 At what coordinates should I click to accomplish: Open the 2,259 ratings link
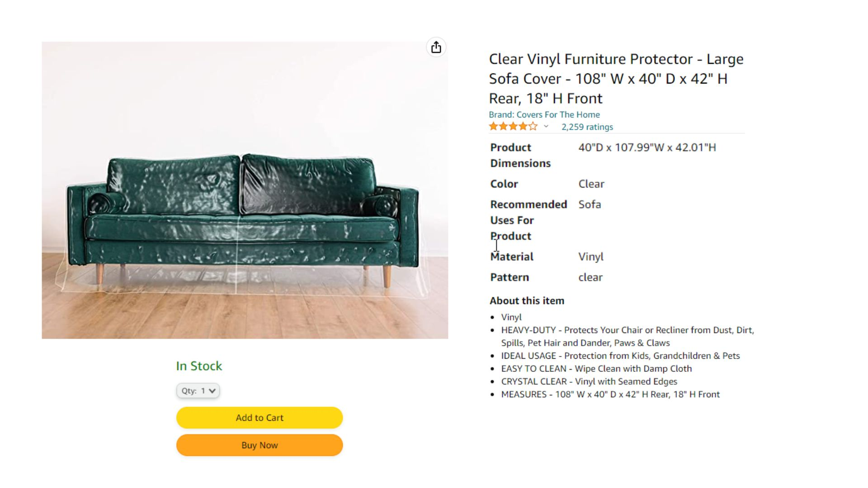point(587,127)
